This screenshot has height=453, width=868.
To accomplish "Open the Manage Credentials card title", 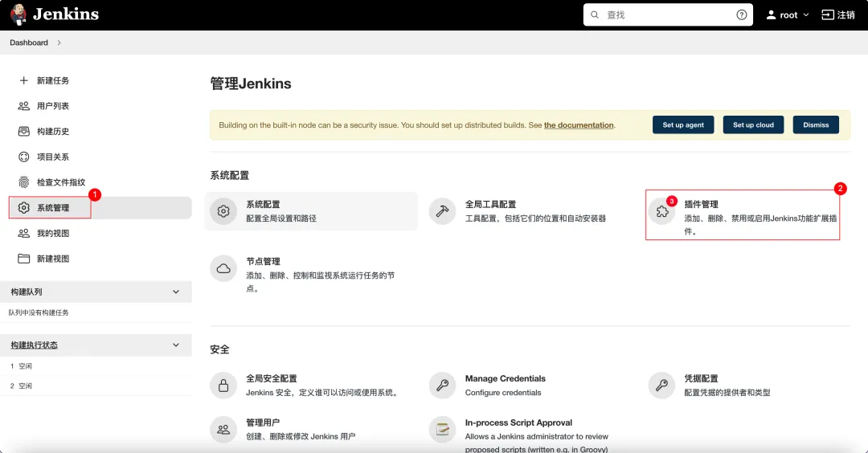I will coord(505,378).
